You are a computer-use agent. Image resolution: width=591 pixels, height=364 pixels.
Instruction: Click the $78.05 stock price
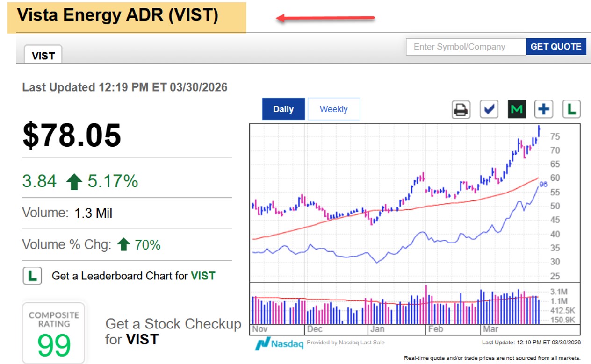pos(72,136)
